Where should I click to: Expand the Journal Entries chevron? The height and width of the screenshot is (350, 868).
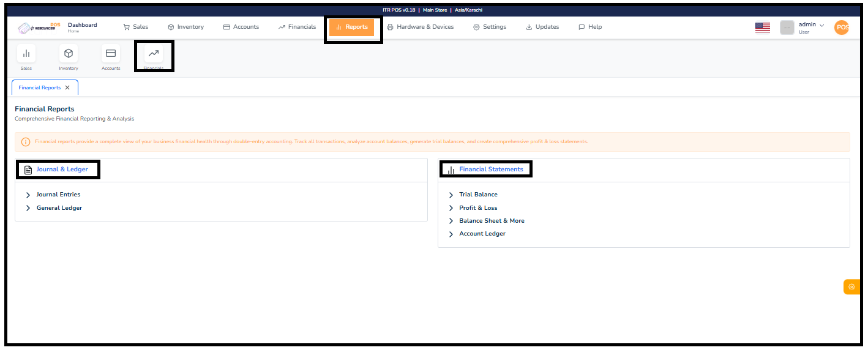[28, 195]
